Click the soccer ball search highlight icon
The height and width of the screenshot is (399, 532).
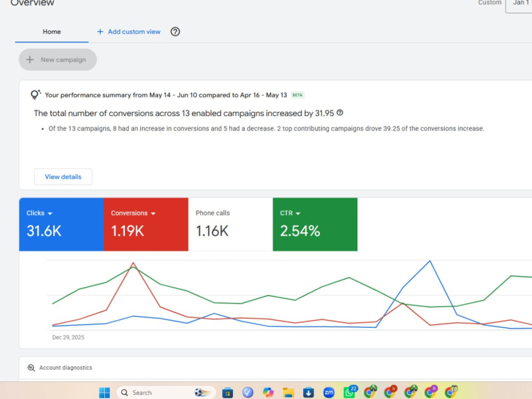pyautogui.click(x=203, y=393)
